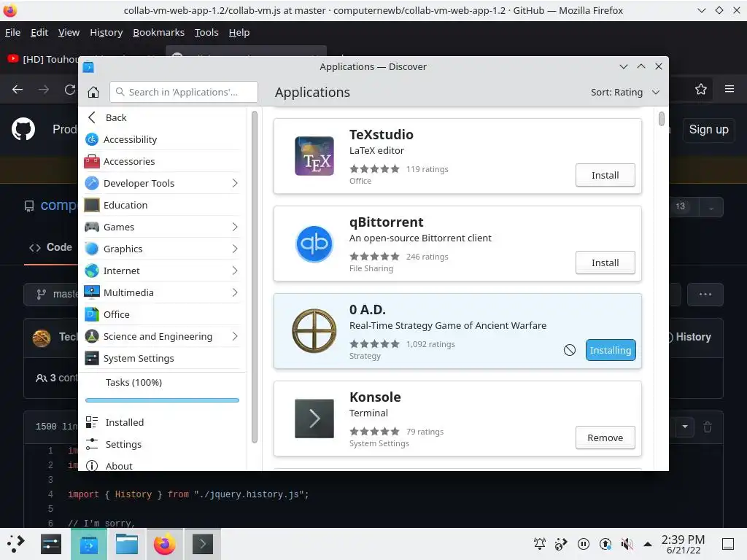Click the muted volume tray icon

coord(627,544)
